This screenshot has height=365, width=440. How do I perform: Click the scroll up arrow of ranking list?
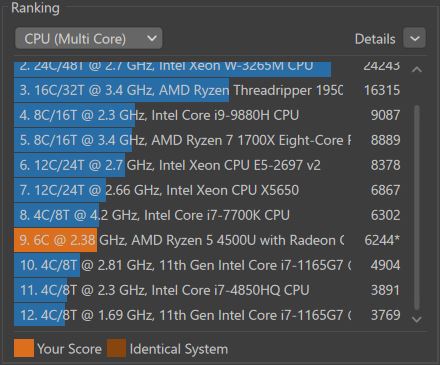(417, 69)
